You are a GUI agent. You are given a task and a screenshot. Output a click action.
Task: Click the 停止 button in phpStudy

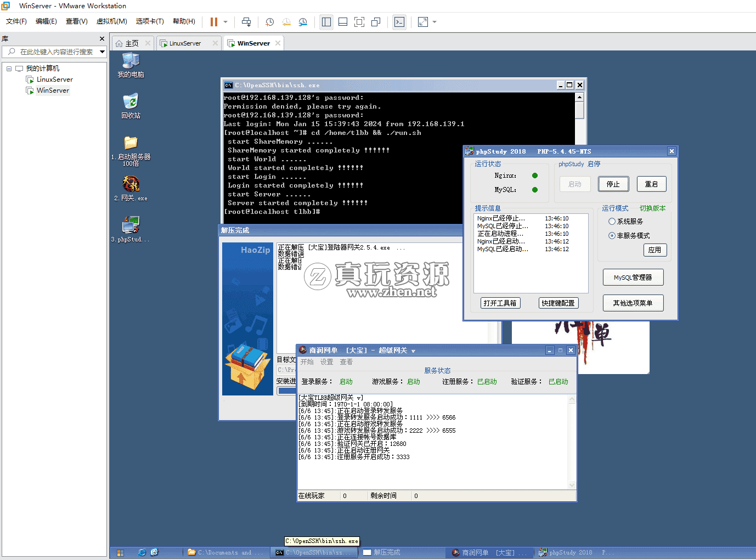tap(613, 184)
